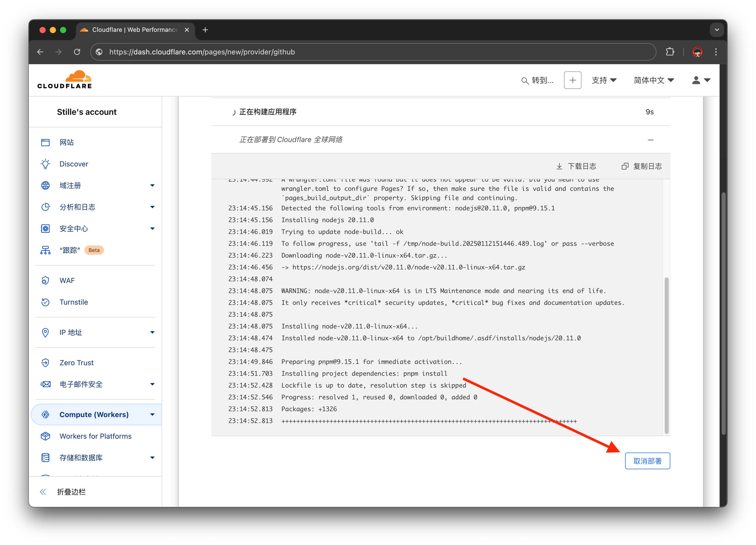Click the Beta badge next to 跟踪
This screenshot has width=756, height=545.
94,250
